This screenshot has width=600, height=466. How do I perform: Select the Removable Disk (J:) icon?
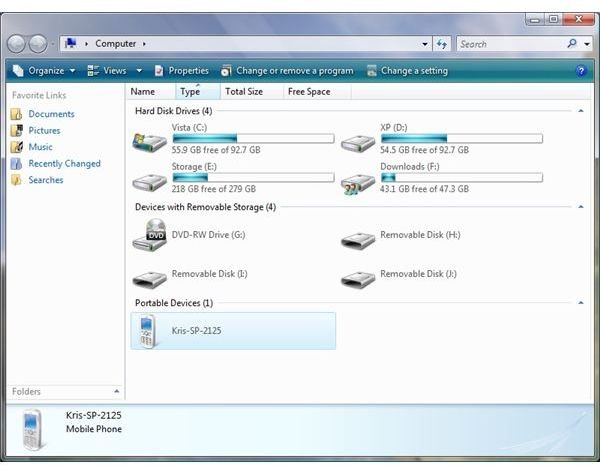point(358,279)
